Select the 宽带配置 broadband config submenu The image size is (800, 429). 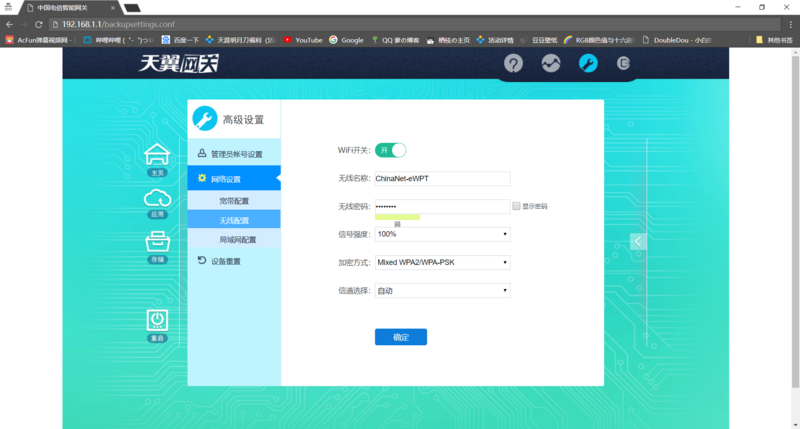[234, 201]
